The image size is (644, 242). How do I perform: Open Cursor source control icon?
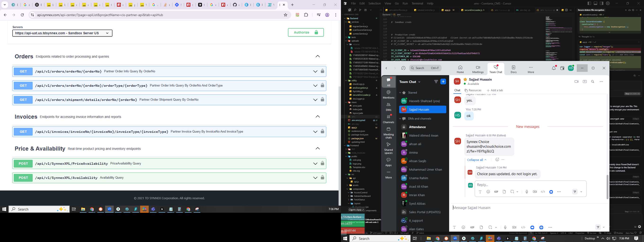tap(360, 10)
